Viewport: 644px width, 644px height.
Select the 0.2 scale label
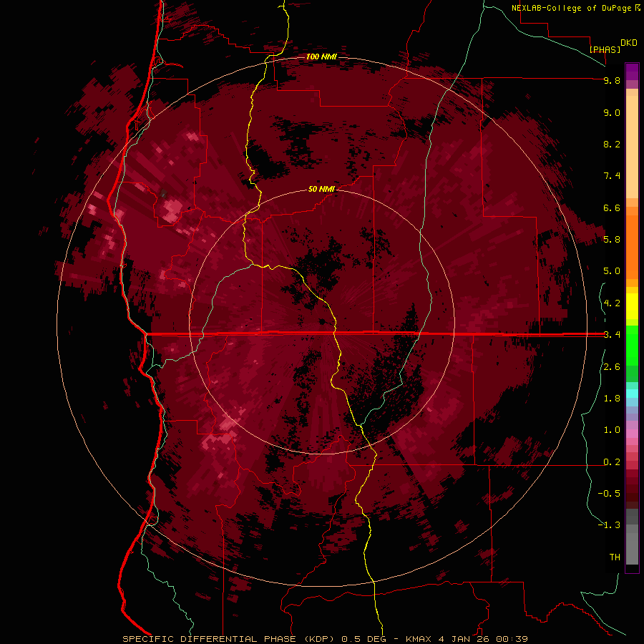coord(612,462)
